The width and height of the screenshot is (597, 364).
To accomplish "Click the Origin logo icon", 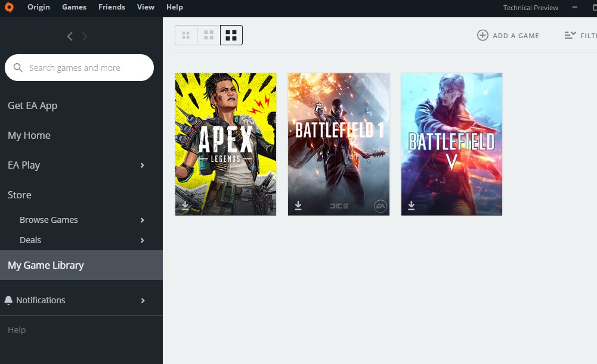I will [x=9, y=7].
